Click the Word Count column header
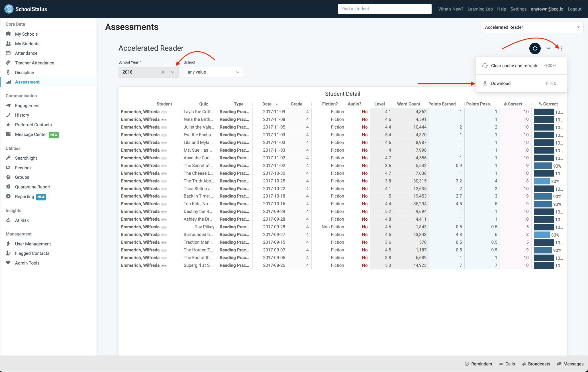 point(409,104)
